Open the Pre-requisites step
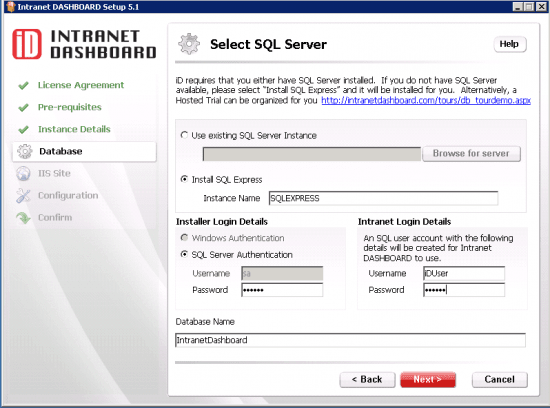Viewport: 550px width, 408px height. point(69,107)
